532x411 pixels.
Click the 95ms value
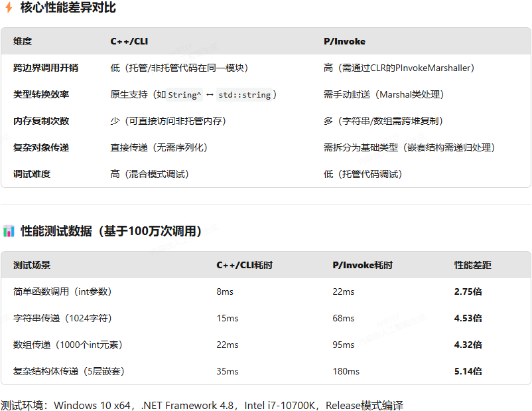coord(344,345)
